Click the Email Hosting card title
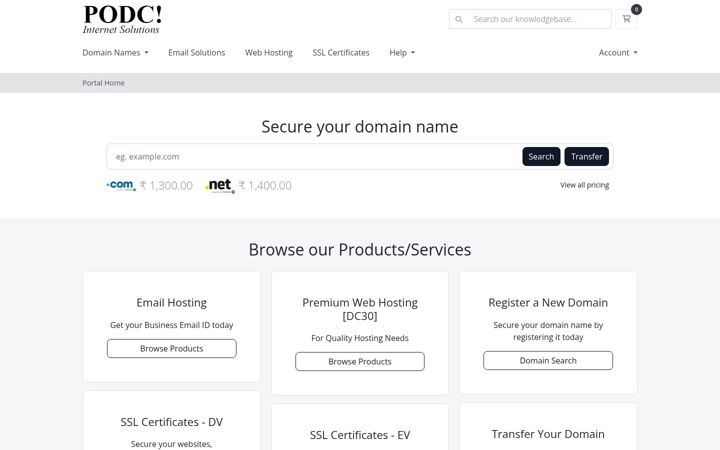The height and width of the screenshot is (450, 720). pyautogui.click(x=172, y=303)
